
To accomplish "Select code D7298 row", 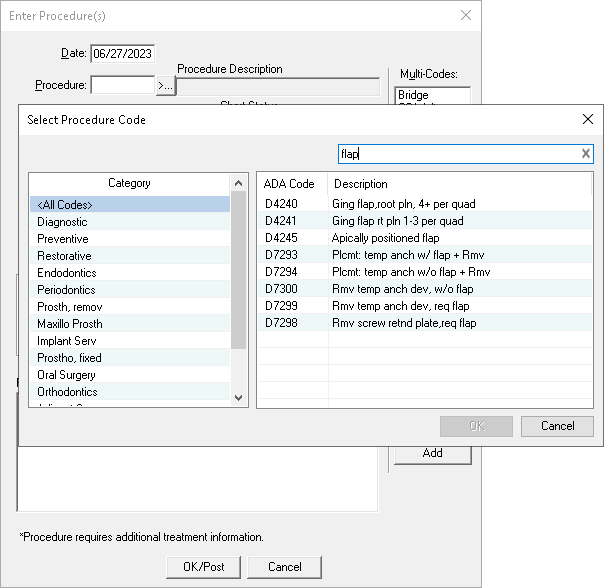I will pyautogui.click(x=425, y=322).
